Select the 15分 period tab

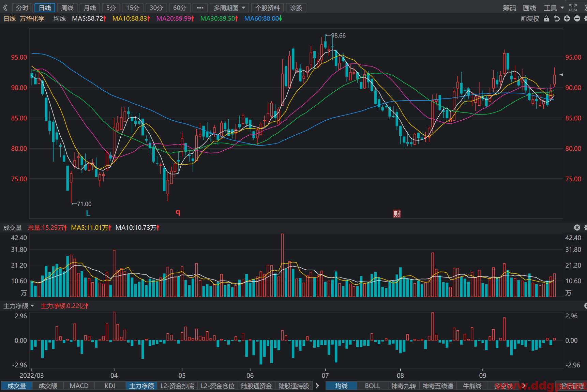133,8
